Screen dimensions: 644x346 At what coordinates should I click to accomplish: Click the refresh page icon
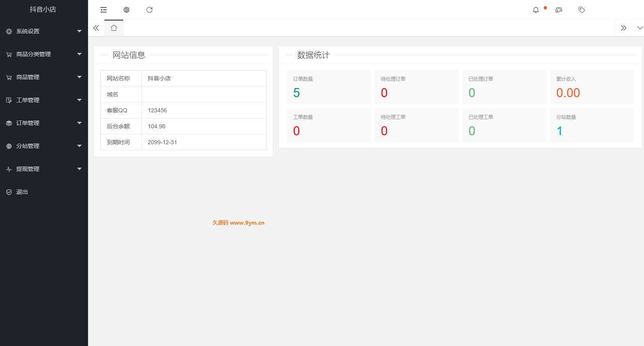click(x=149, y=10)
